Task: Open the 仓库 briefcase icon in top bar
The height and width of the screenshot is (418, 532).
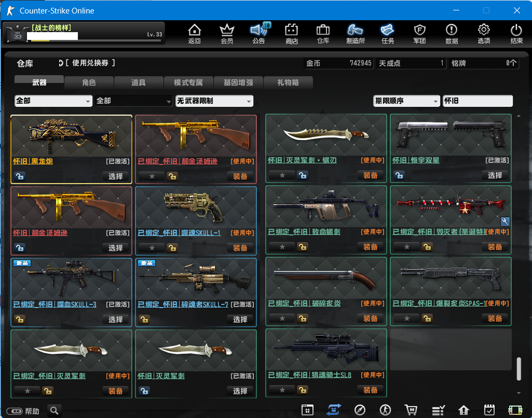Action: click(x=323, y=34)
